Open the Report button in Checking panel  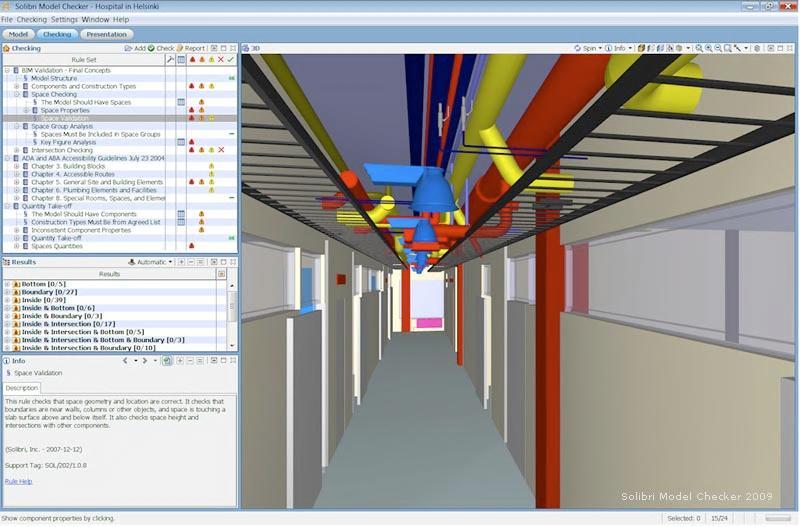click(191, 48)
